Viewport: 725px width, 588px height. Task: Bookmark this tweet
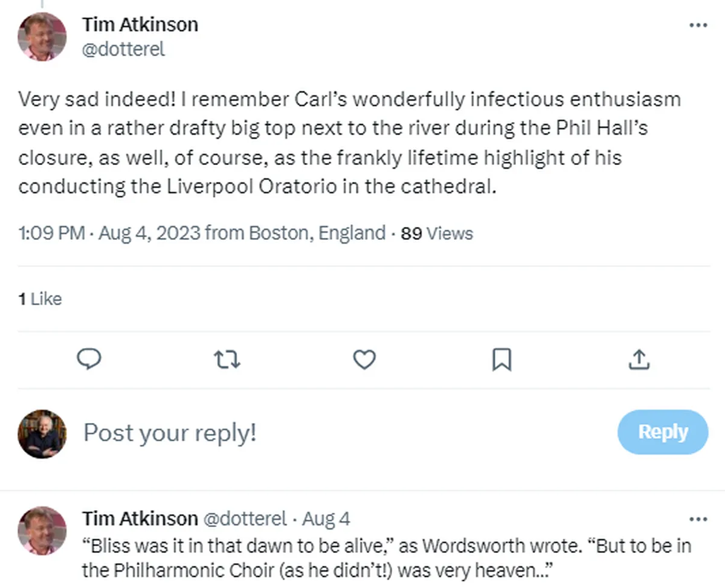point(501,359)
